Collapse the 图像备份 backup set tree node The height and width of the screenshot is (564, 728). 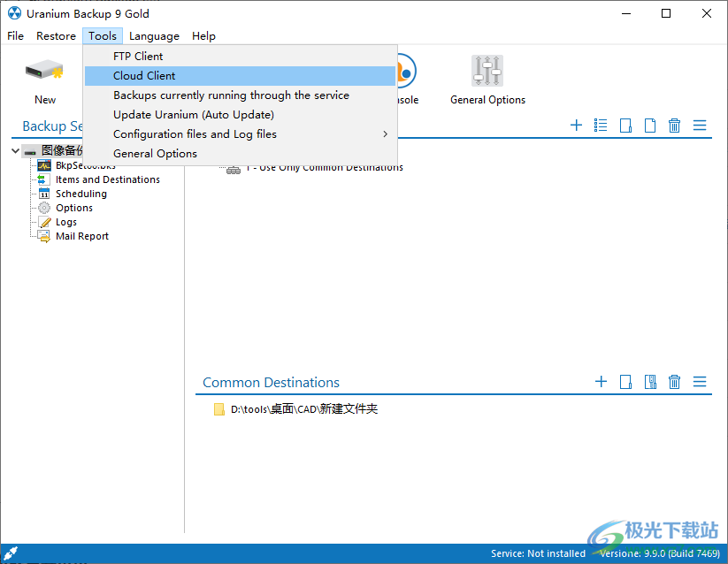[x=16, y=151]
